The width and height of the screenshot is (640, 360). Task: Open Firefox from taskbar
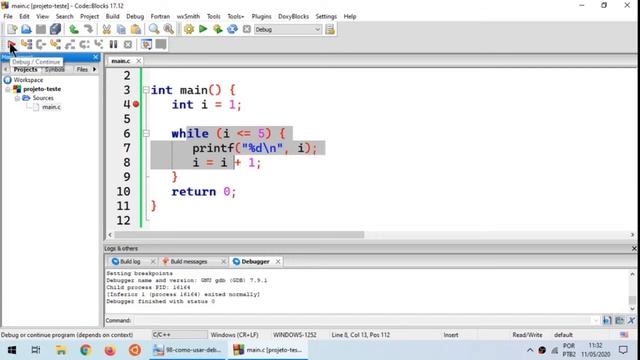point(110,350)
